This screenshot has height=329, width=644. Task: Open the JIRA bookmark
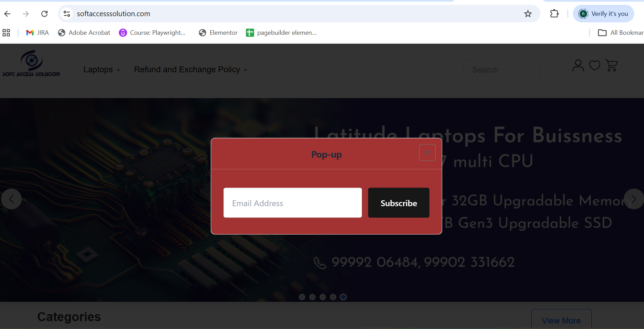pyautogui.click(x=38, y=33)
